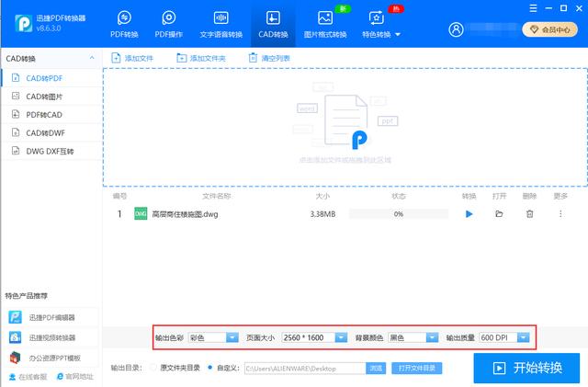Click the 迅捷PDF编辑器 icon
Screen dimensions: 588x387
(16, 317)
